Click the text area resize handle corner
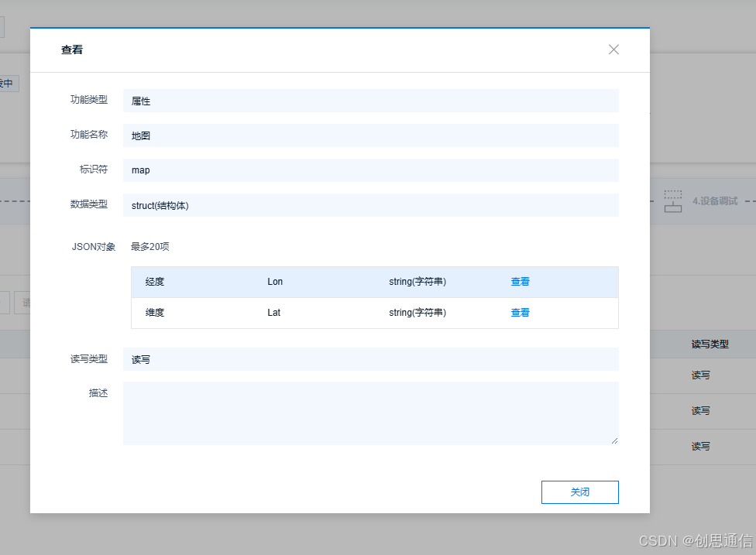This screenshot has height=555, width=756. [614, 440]
